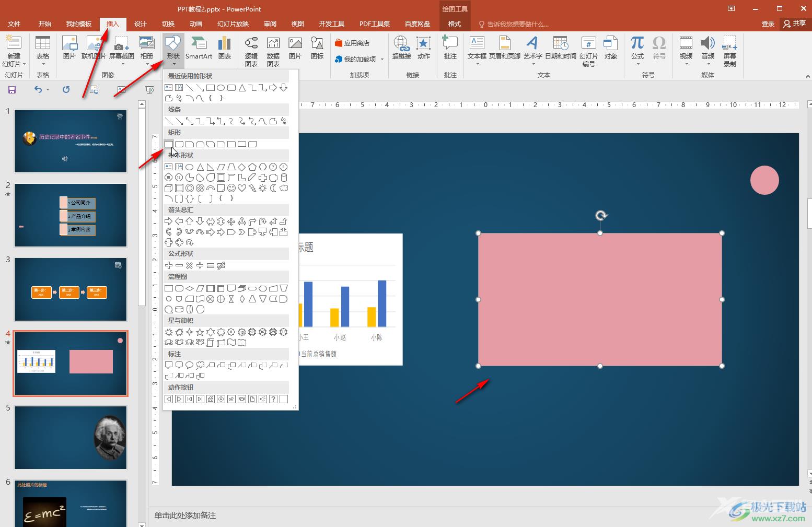812x527 pixels.
Task: Open the undo dropdown arrow
Action: point(48,90)
